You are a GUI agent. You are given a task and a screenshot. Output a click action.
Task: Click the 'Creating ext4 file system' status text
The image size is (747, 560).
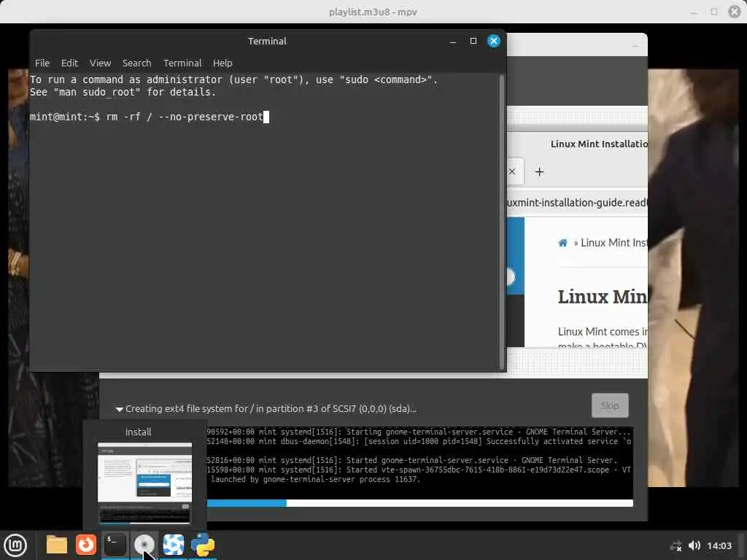(x=271, y=408)
